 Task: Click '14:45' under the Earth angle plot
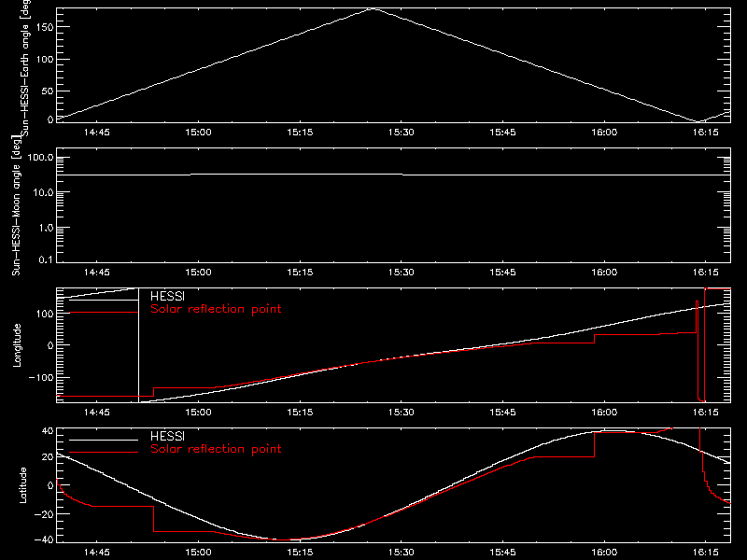97,133
